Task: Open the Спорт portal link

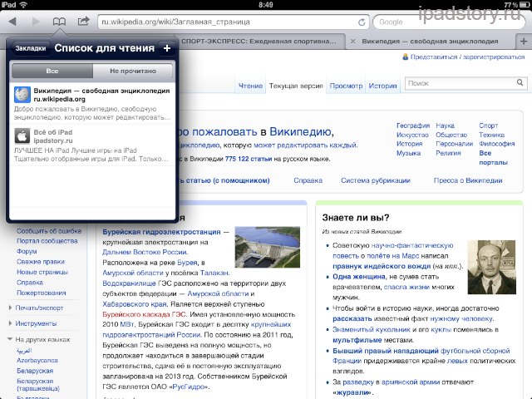Action: pyautogui.click(x=488, y=126)
